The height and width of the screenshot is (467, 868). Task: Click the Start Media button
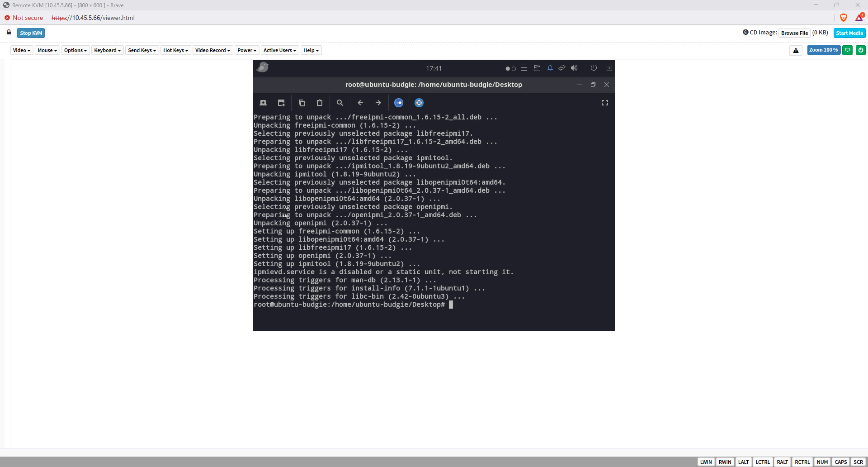point(849,33)
